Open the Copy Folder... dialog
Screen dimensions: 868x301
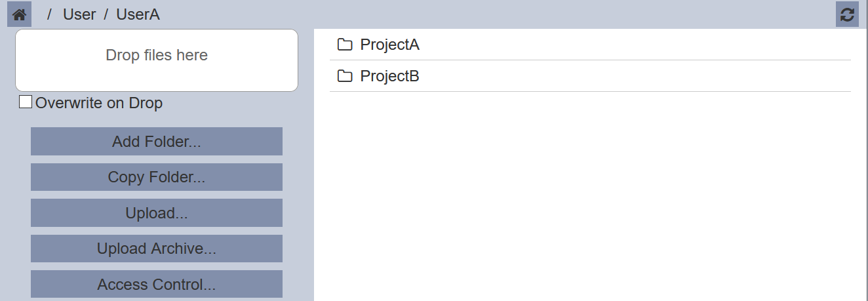pos(157,177)
